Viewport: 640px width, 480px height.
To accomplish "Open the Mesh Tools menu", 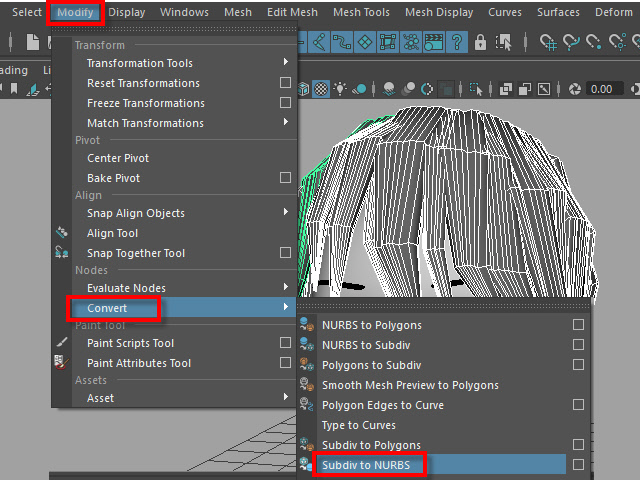I will (x=361, y=12).
